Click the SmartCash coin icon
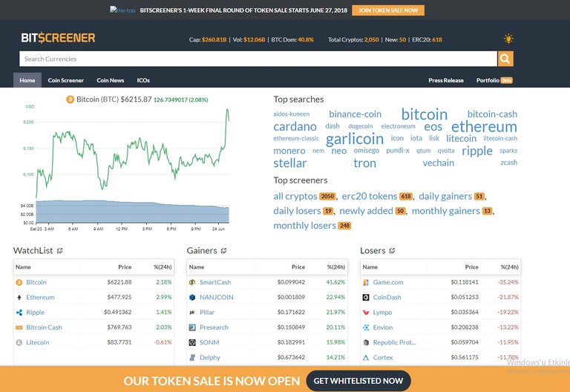Screen dimensions: 570x392 coord(193,282)
